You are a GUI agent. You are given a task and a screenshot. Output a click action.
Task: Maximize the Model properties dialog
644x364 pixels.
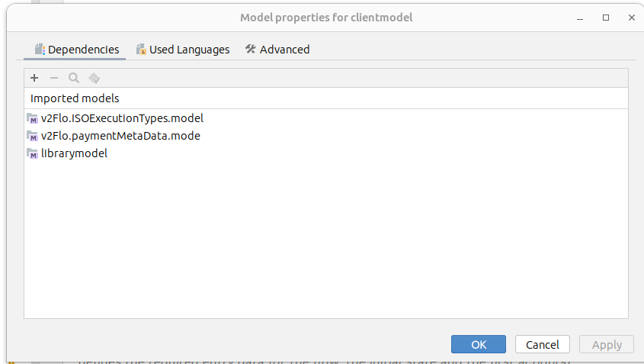(x=606, y=17)
